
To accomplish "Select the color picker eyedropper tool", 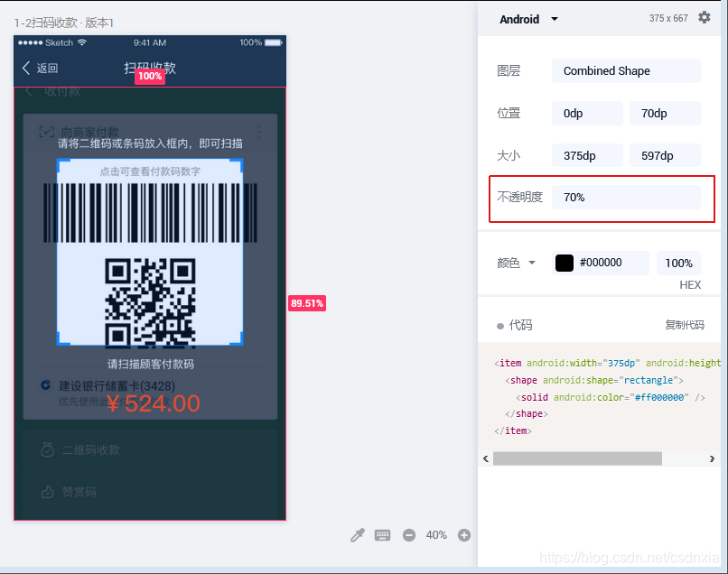I will pos(358,535).
